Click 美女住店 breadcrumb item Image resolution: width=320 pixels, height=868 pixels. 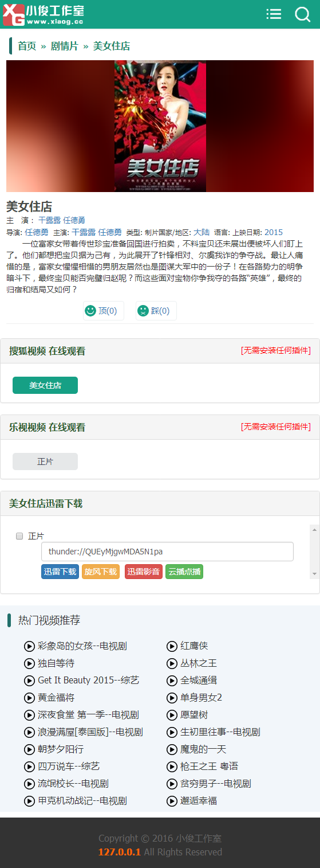coord(112,46)
